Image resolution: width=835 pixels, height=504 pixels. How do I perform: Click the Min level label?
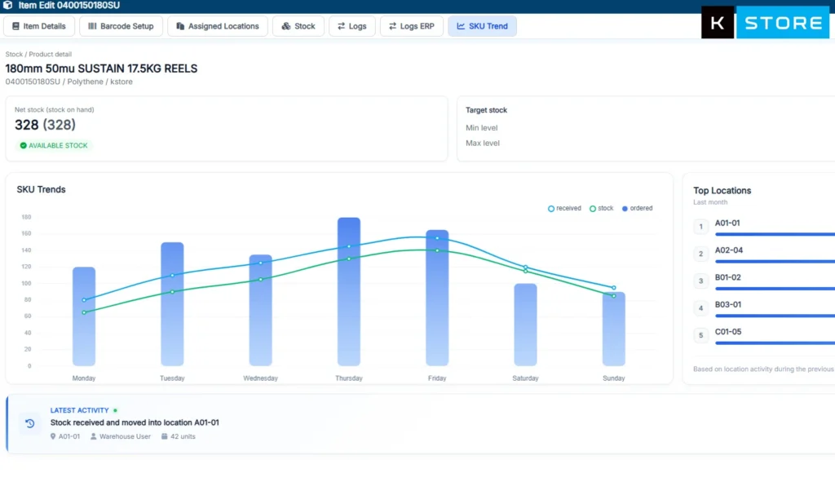481,128
